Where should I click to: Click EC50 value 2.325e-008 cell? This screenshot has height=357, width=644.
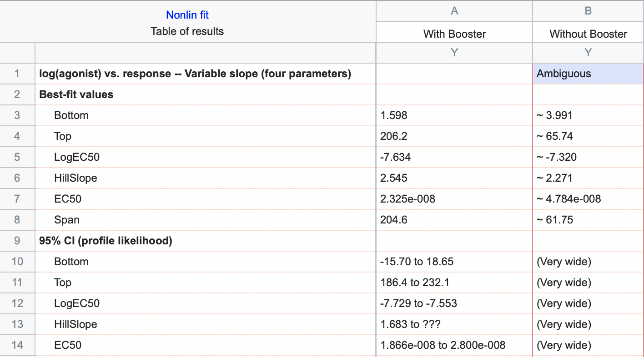[x=454, y=199]
